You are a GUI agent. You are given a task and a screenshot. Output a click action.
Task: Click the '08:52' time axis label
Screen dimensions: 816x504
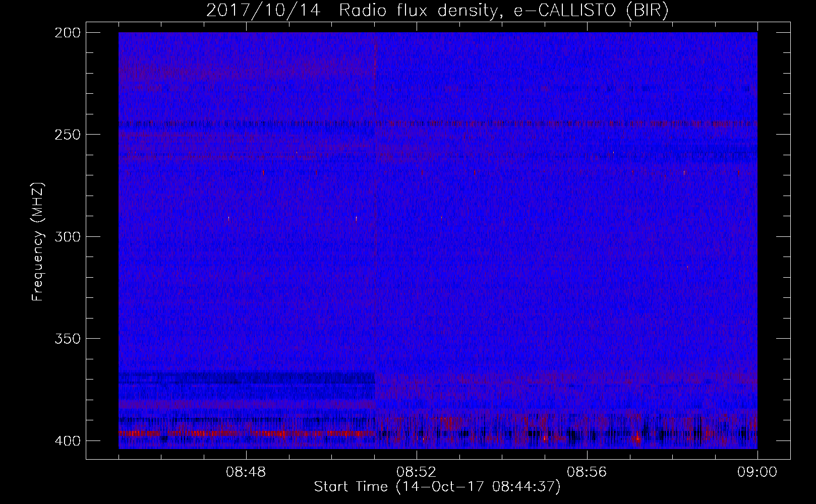click(x=417, y=472)
